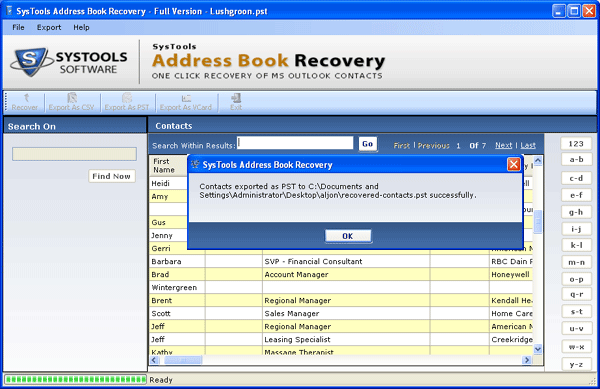This screenshot has height=389, width=600.
Task: Click the SysTools Software logo
Action: (69, 63)
